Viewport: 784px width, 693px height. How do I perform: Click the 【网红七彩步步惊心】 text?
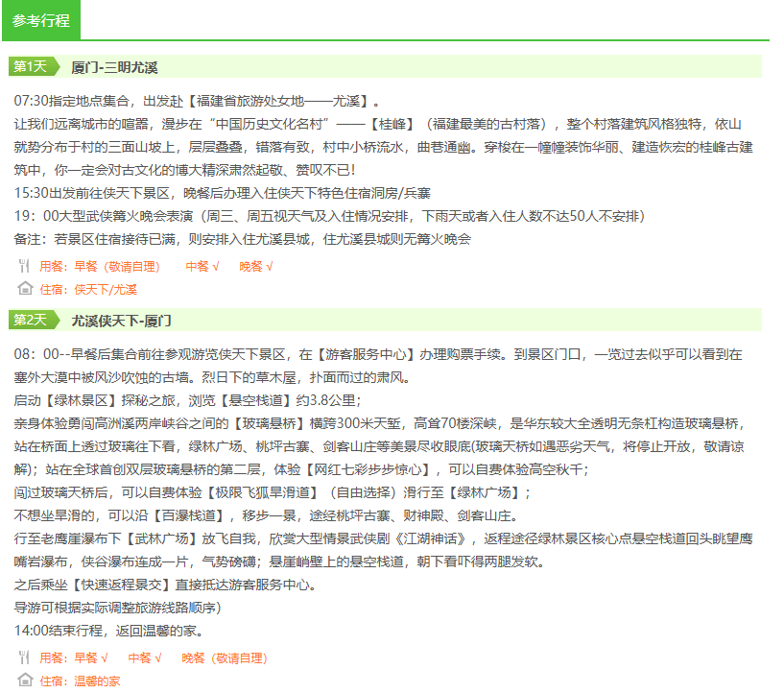[x=368, y=469]
